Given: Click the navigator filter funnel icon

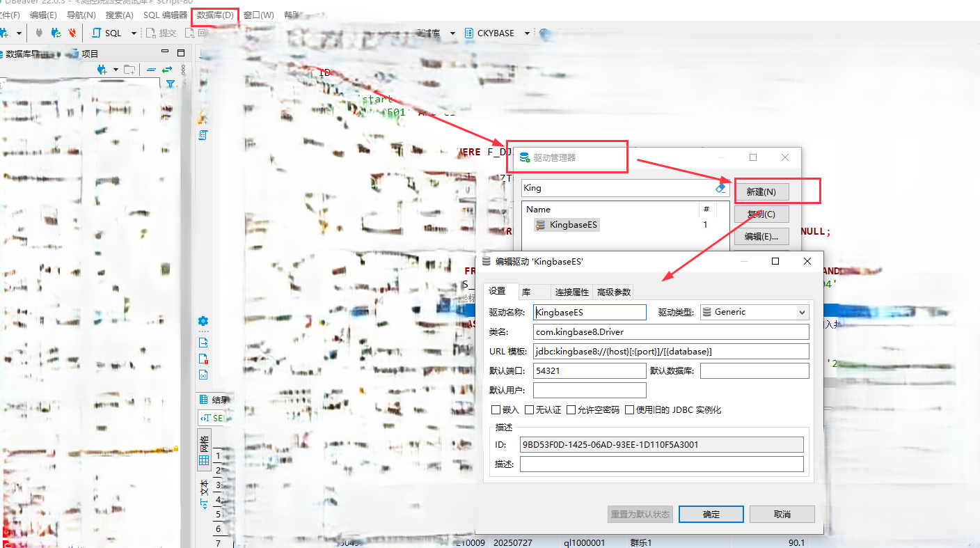Looking at the screenshot, I should [x=171, y=84].
